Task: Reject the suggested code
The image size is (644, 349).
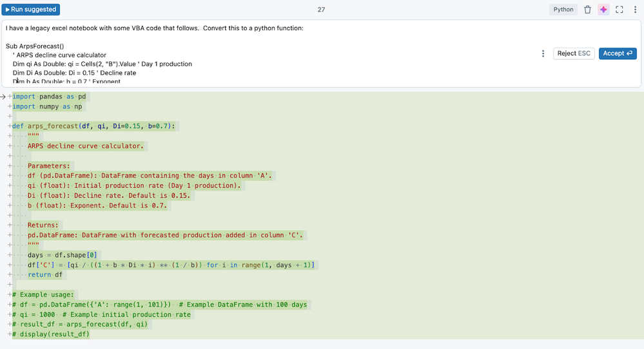Action: click(x=574, y=53)
